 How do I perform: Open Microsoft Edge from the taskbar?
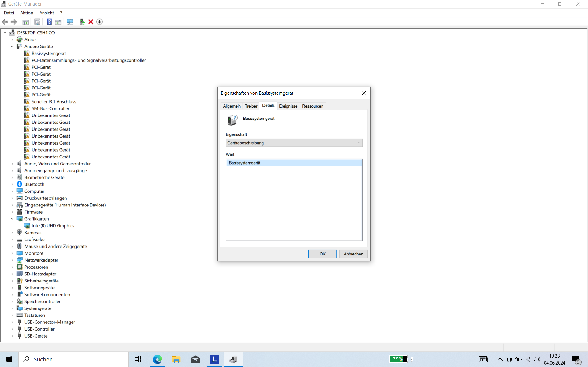coord(157,359)
